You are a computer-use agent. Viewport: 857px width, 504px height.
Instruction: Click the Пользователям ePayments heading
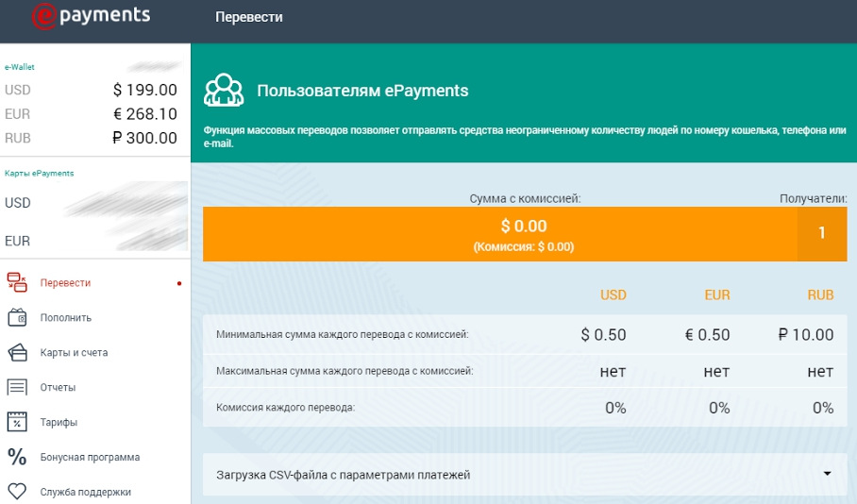point(363,91)
